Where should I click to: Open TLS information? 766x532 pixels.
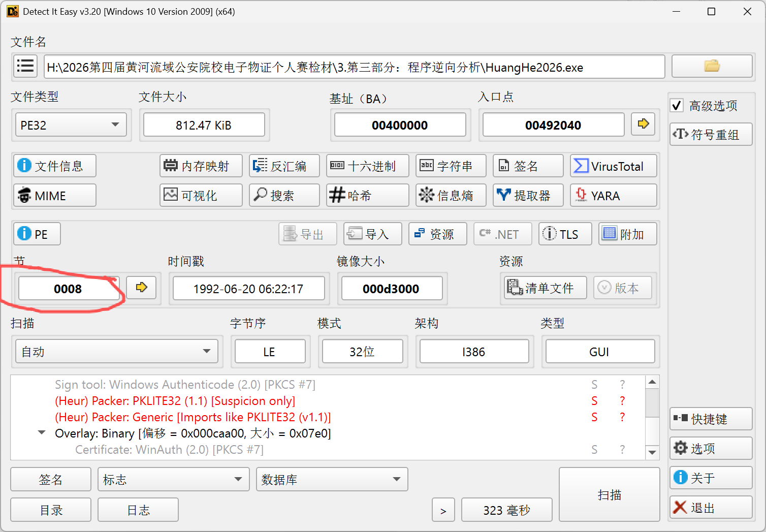click(x=565, y=234)
